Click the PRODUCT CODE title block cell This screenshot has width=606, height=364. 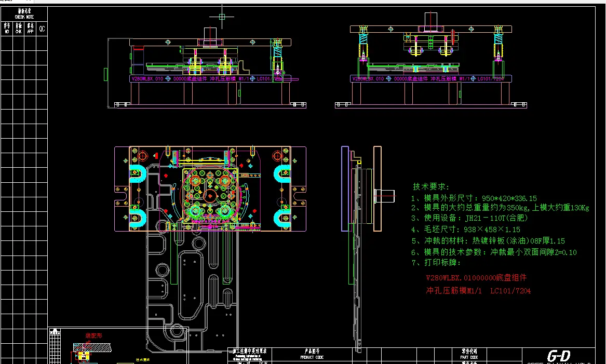tap(312, 354)
